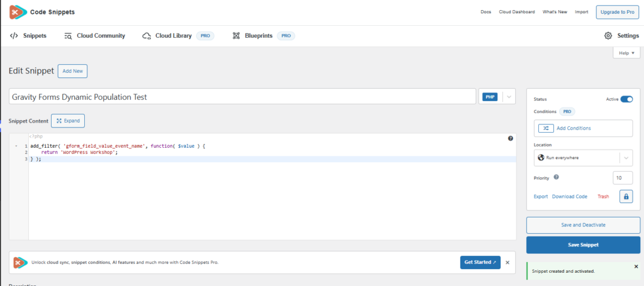The height and width of the screenshot is (286, 644).
Task: Click the lock icon button
Action: click(x=626, y=197)
